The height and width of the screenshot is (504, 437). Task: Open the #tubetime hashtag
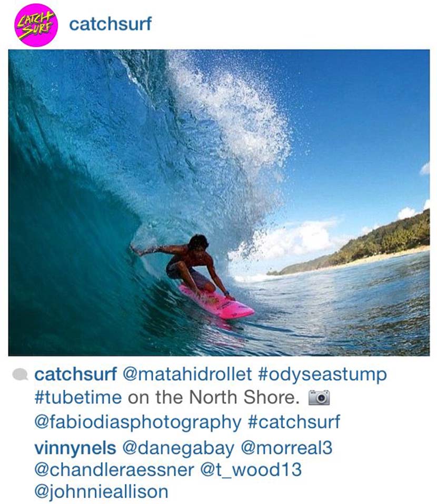click(78, 398)
